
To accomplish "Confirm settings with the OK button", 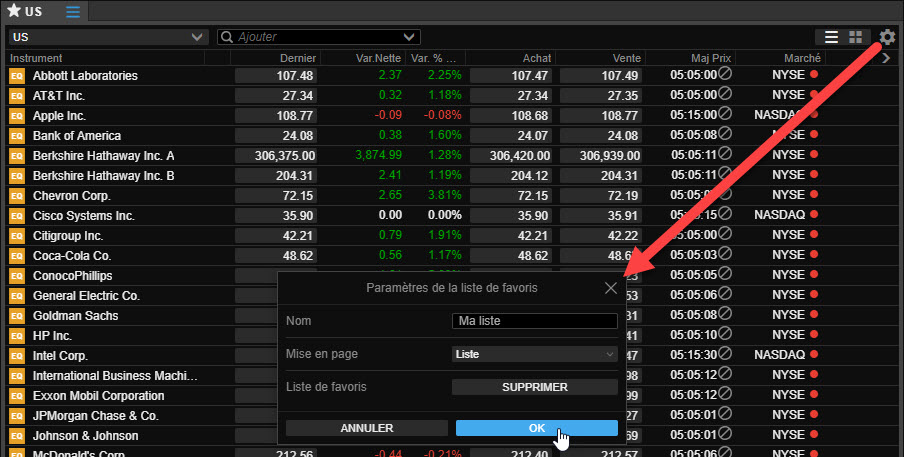I will click(x=537, y=428).
